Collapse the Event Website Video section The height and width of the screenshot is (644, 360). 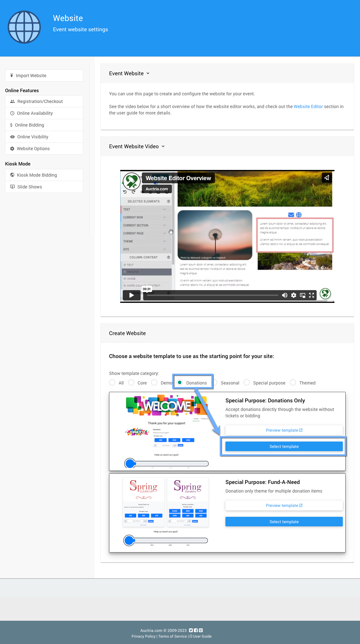click(x=163, y=146)
